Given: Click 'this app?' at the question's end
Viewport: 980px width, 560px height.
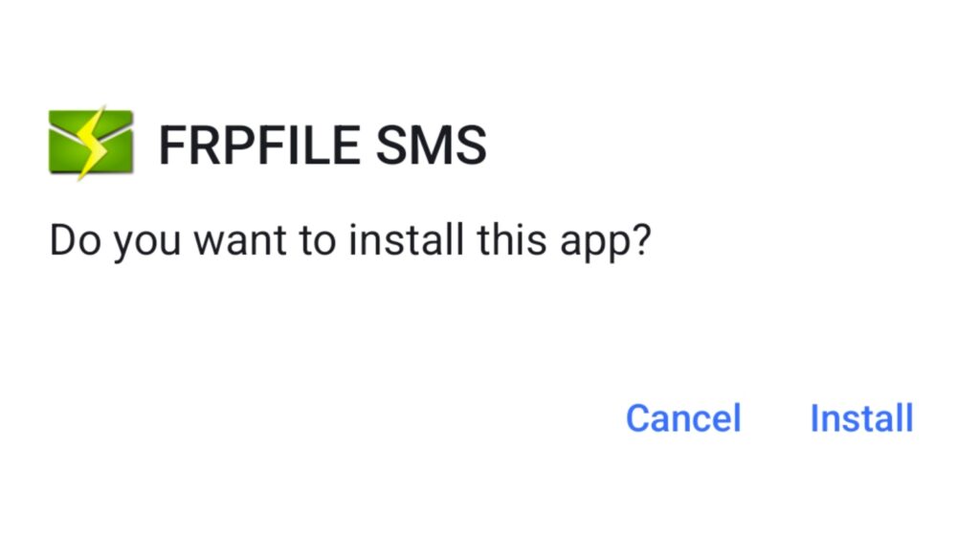Looking at the screenshot, I should [564, 240].
